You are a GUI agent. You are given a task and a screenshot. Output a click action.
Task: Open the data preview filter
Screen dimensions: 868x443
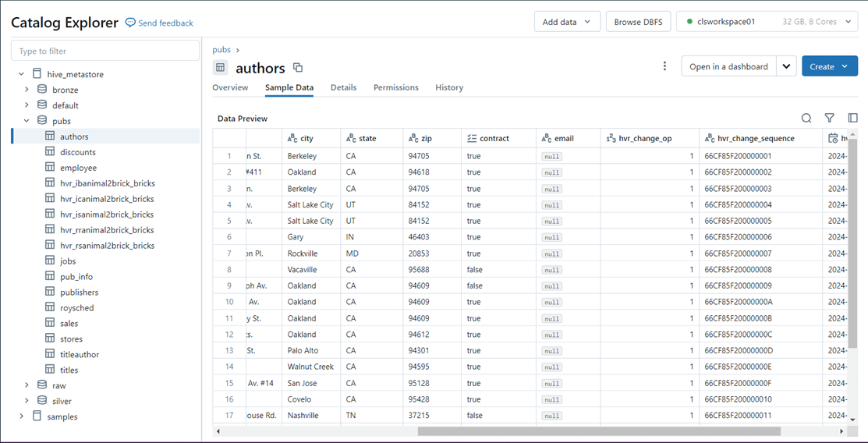[x=829, y=118]
